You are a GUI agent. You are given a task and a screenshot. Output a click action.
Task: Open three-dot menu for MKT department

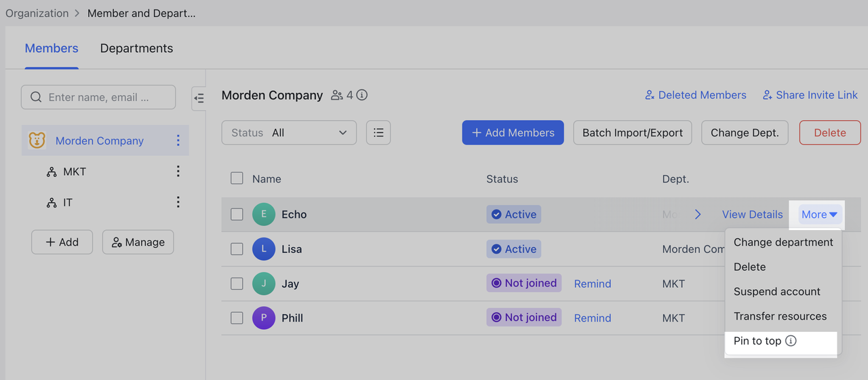tap(178, 172)
